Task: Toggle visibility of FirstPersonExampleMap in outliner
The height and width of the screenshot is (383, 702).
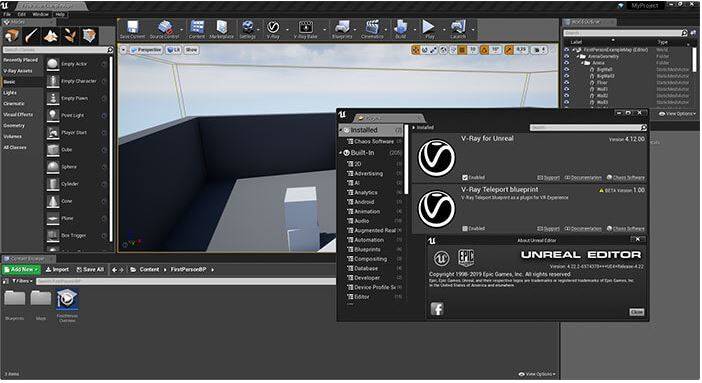Action: point(567,50)
